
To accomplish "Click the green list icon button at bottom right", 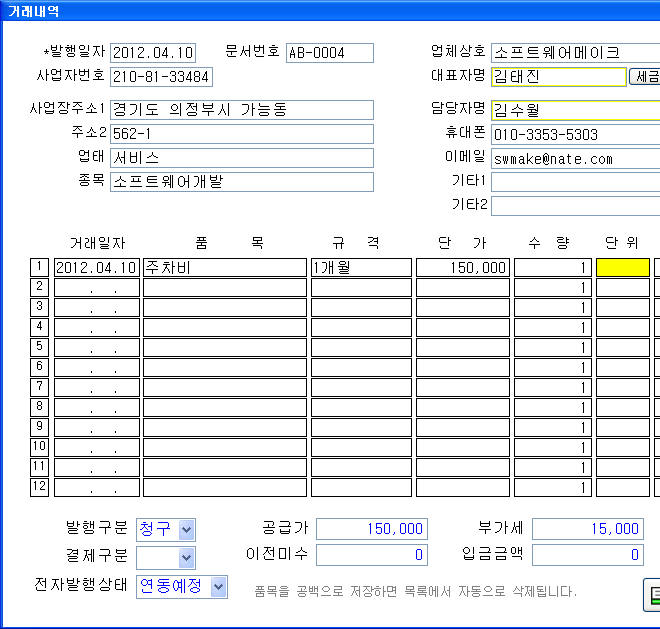I will pyautogui.click(x=652, y=595).
